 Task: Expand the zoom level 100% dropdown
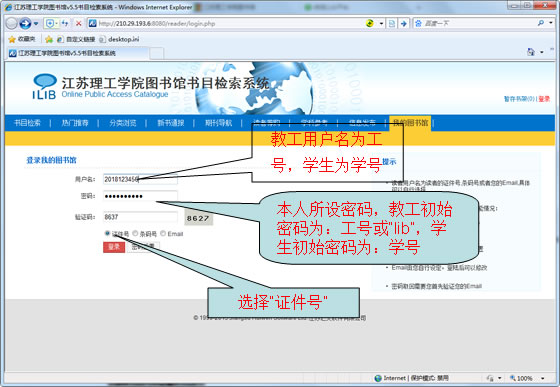coord(542,378)
